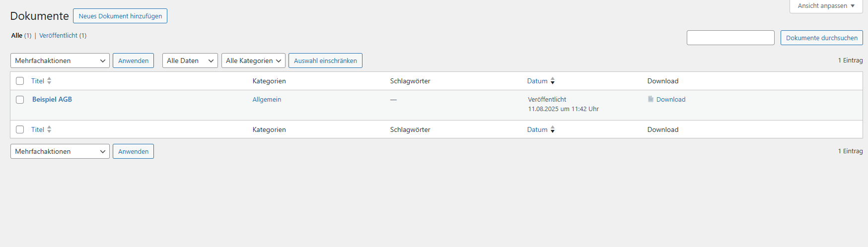Viewport: 868px width, 247px height.
Task: Expand the Alle Daten date filter
Action: (x=190, y=61)
